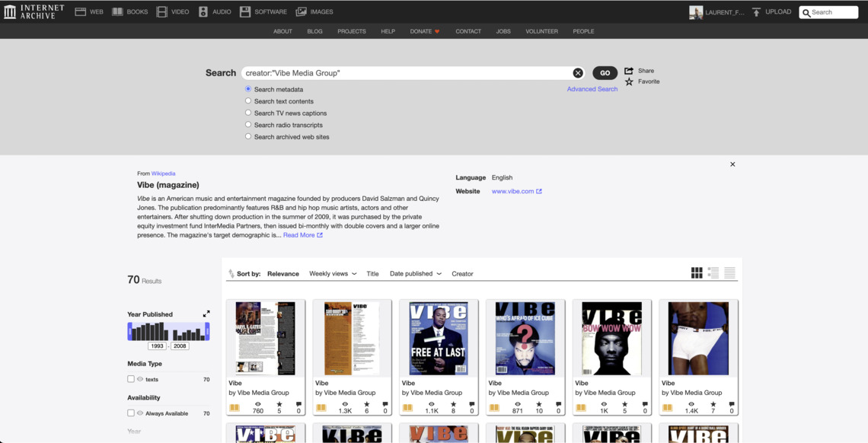The image size is (868, 443).
Task: Enable the Always Available checkbox
Action: pos(131,413)
